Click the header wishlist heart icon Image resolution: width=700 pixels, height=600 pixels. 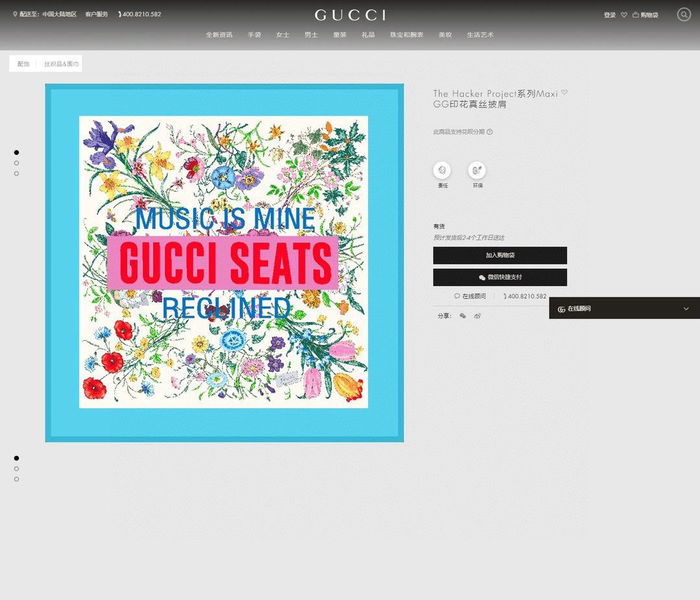624,15
